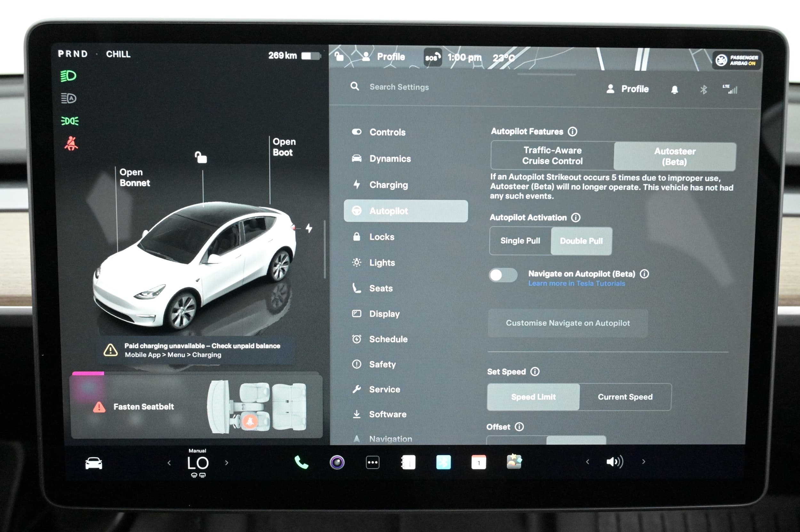Select Autosteer (Beta) option

pos(675,156)
